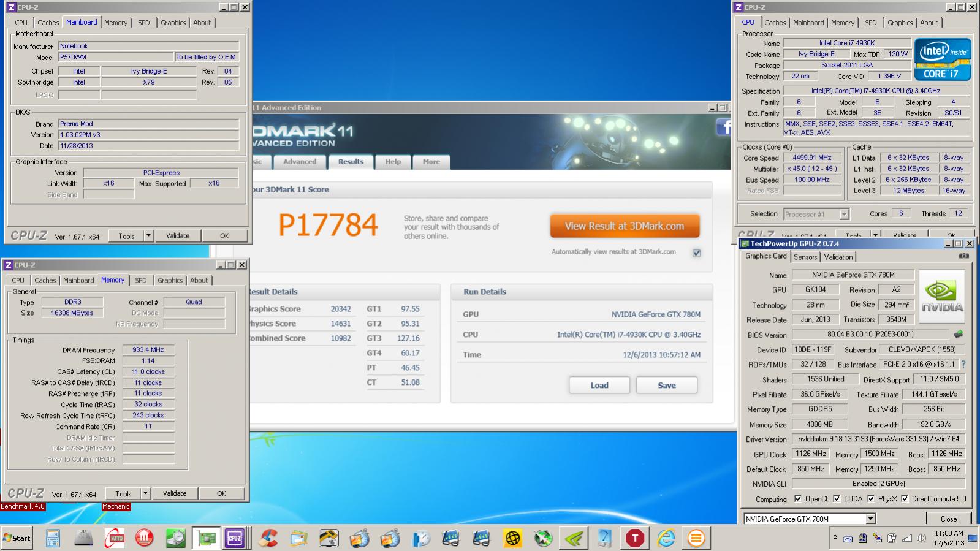The width and height of the screenshot is (980, 551).
Task: Click Tools button in Mainboard CPU-Z window
Action: coord(126,235)
